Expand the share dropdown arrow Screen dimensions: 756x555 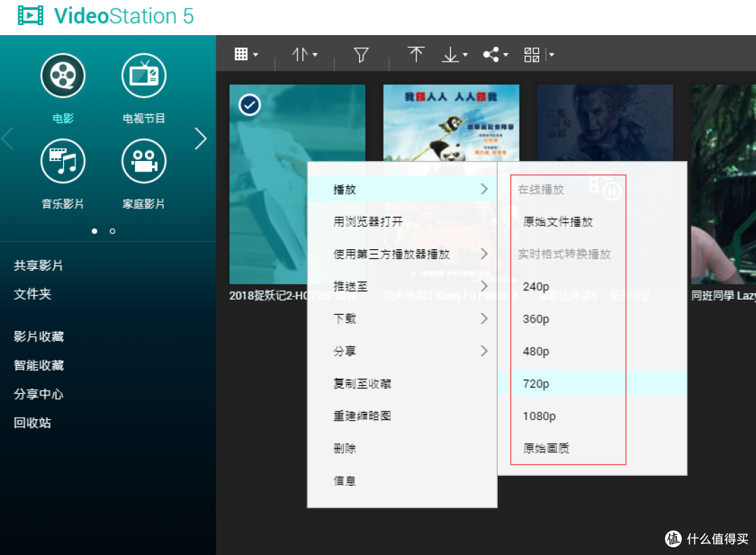pos(506,55)
